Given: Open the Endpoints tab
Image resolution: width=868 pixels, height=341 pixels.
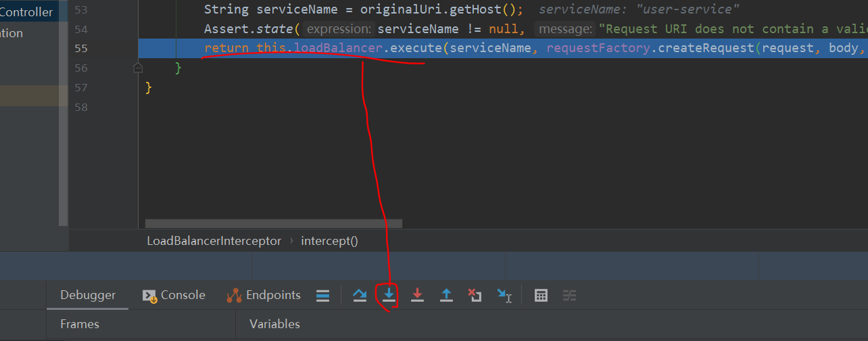Looking at the screenshot, I should point(264,295).
